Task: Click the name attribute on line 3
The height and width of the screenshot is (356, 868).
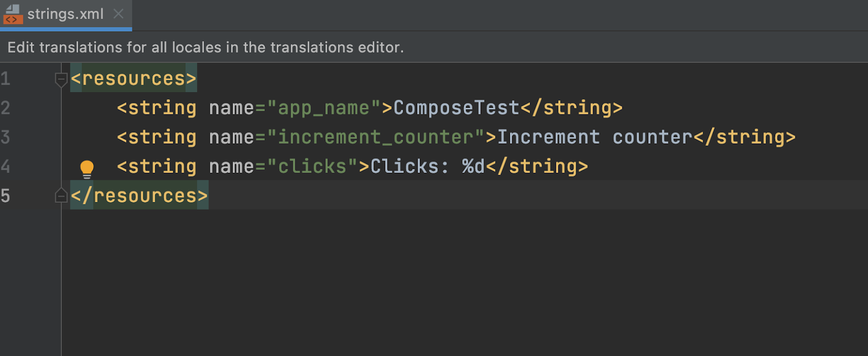Action: pyautogui.click(x=232, y=138)
